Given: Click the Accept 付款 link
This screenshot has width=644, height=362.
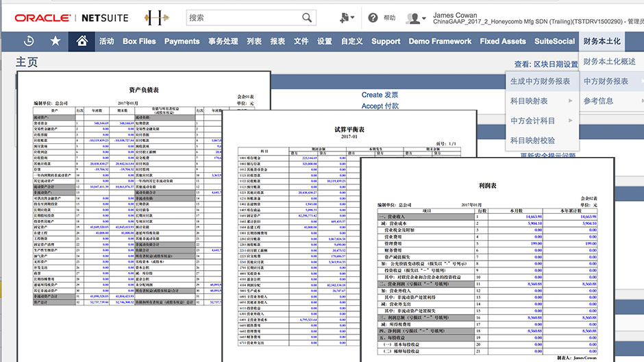Looking at the screenshot, I should [380, 106].
